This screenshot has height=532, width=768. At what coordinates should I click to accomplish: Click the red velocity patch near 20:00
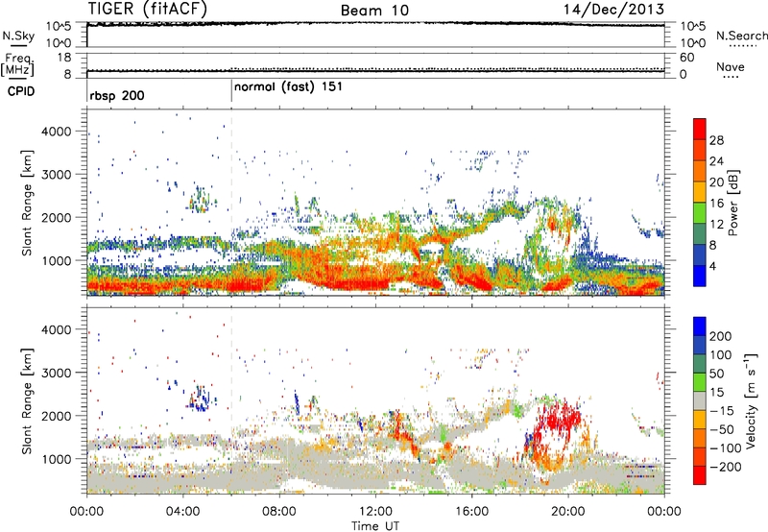(559, 421)
